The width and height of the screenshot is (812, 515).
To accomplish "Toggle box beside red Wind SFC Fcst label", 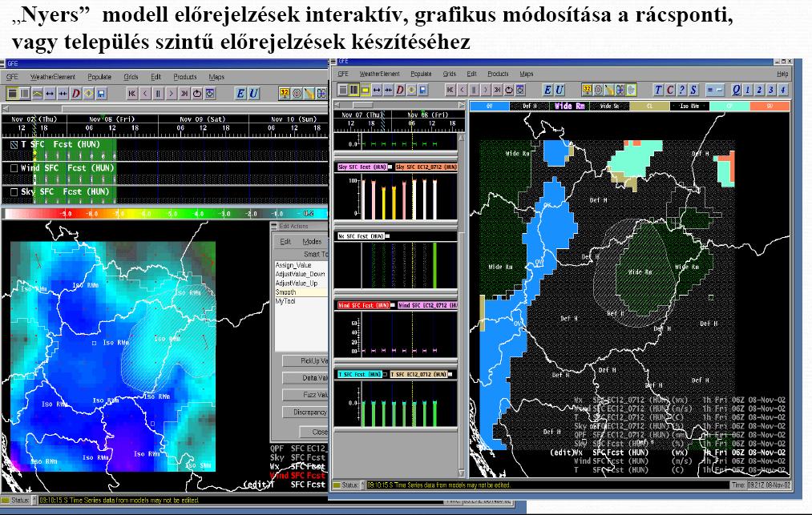I will 393,305.
